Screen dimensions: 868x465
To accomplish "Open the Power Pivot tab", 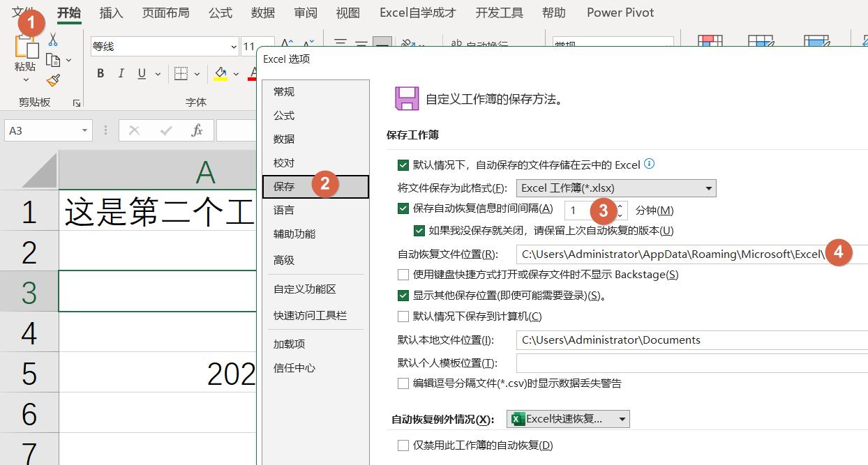I will [620, 12].
